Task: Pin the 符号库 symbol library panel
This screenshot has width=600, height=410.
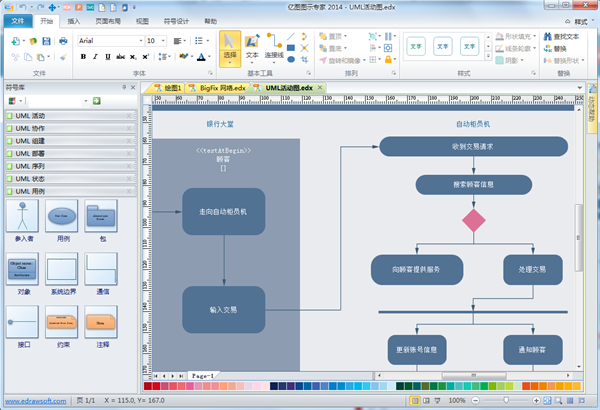Action: point(123,88)
